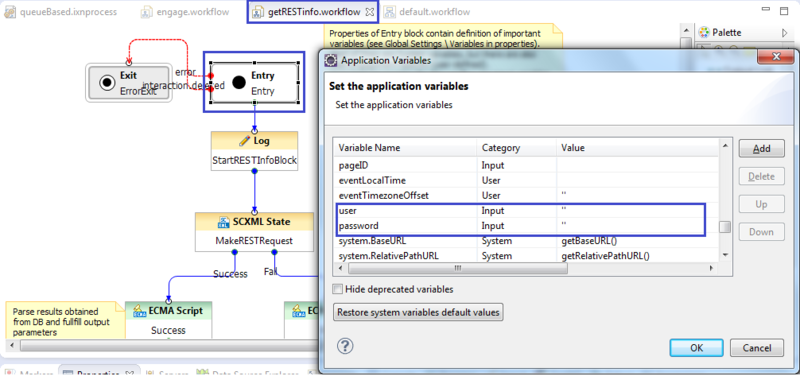800x376 pixels.
Task: Select the ECMA Script Success block
Action: (168, 320)
